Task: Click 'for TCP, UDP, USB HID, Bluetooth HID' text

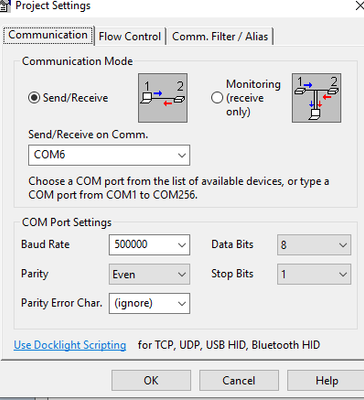Action: (x=229, y=345)
